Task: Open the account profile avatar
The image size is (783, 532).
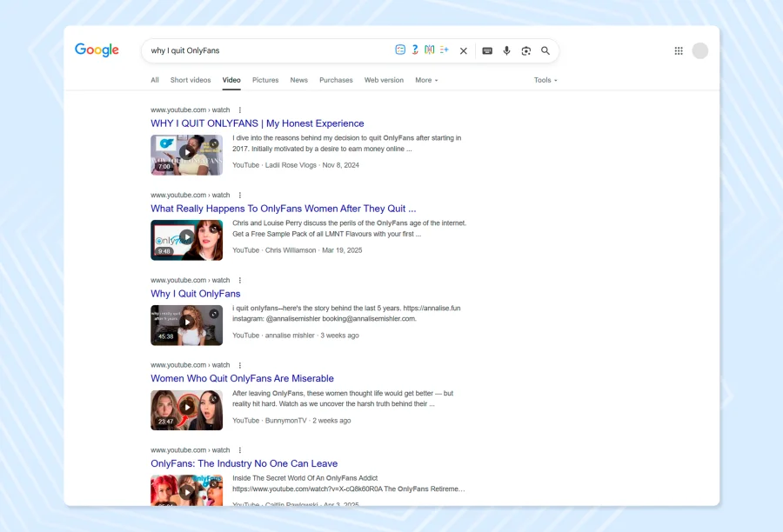Action: 700,50
